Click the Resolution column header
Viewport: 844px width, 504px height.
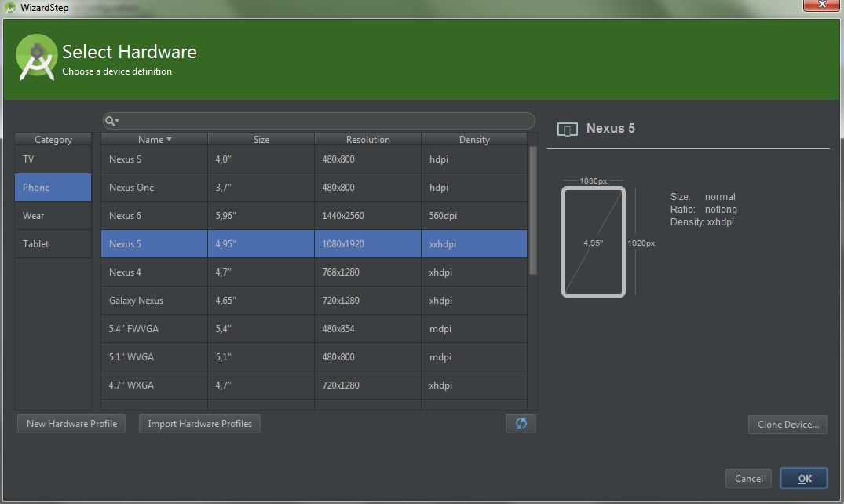pos(367,139)
